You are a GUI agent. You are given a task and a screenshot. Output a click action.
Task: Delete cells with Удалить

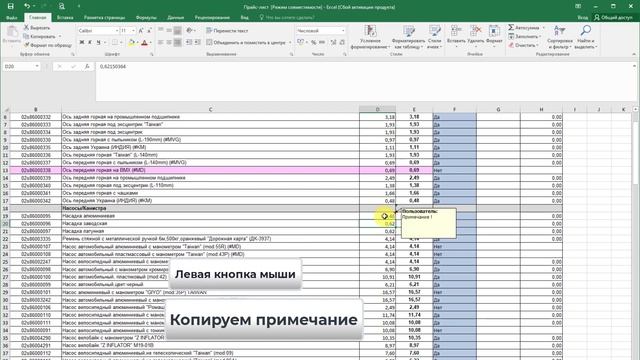[x=476, y=37]
